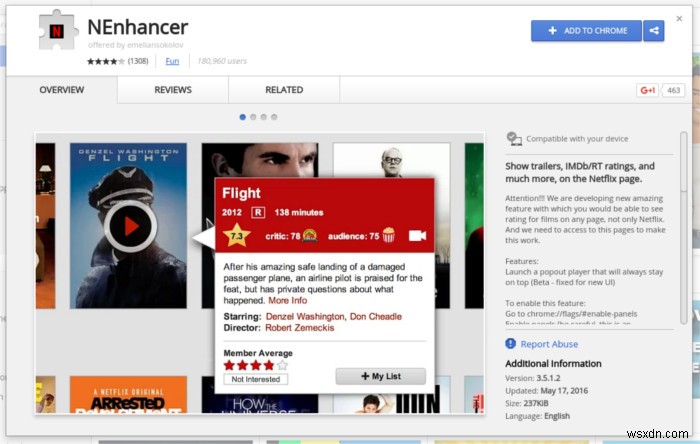The image size is (700, 444).
Task: Select the fourth carousel dot
Action: coord(274,117)
